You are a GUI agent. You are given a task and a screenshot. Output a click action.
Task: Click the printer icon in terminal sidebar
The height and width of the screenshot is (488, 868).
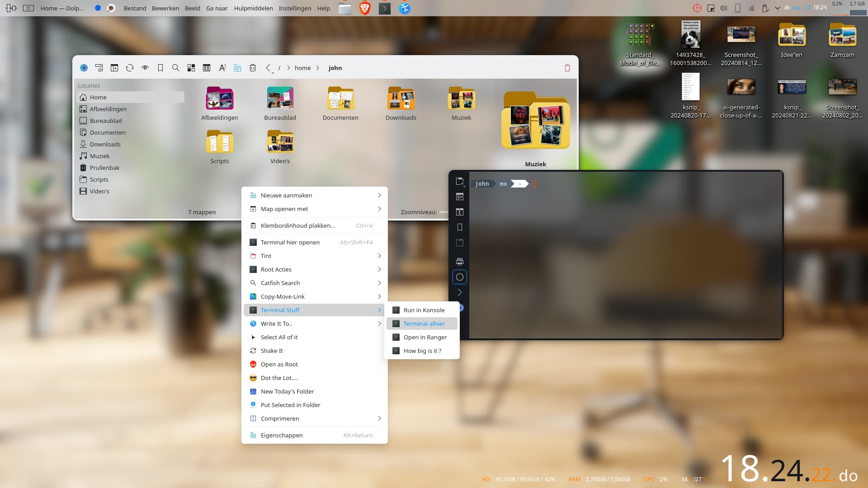coord(460,262)
